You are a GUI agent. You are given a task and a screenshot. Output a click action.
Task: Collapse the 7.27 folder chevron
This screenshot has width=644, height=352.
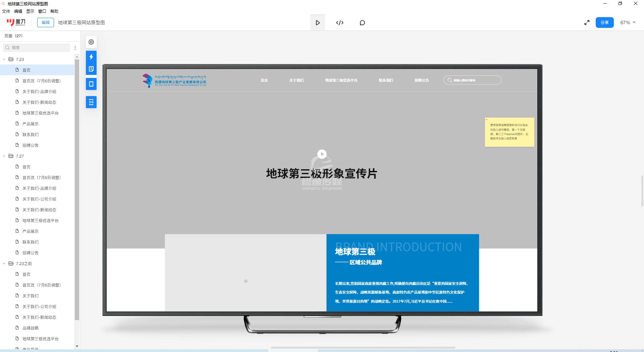[4, 156]
